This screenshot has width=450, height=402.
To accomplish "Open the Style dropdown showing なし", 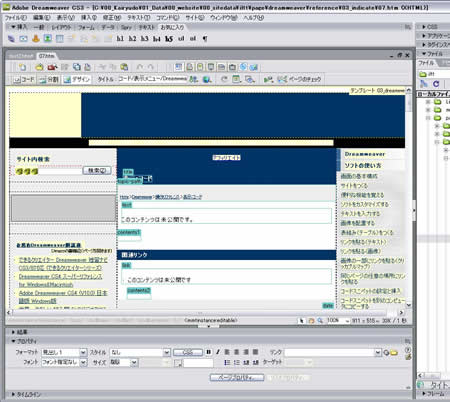I will click(167, 352).
